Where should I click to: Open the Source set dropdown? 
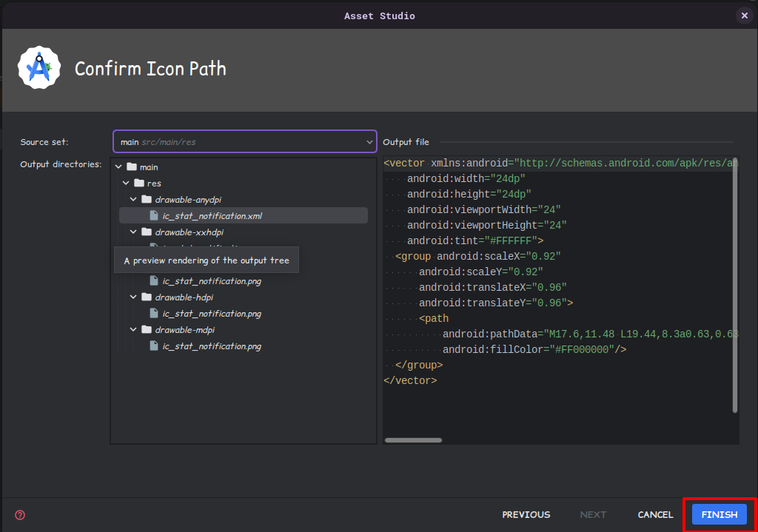tap(244, 142)
